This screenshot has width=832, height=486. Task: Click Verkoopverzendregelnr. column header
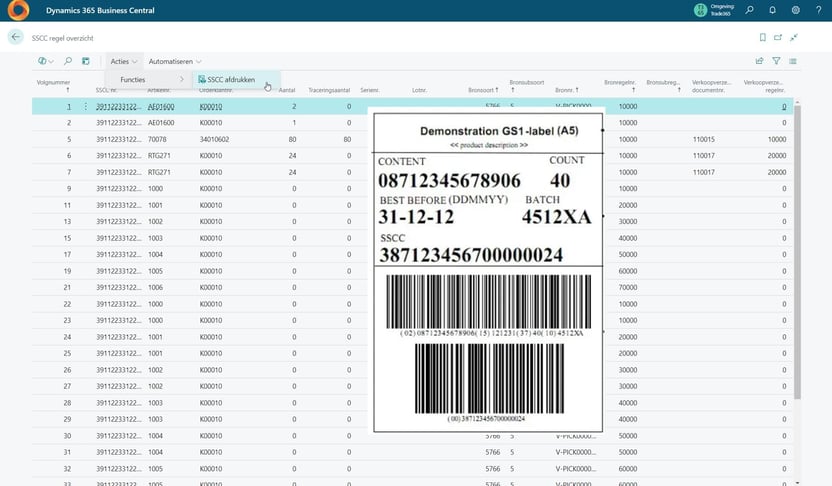764,86
